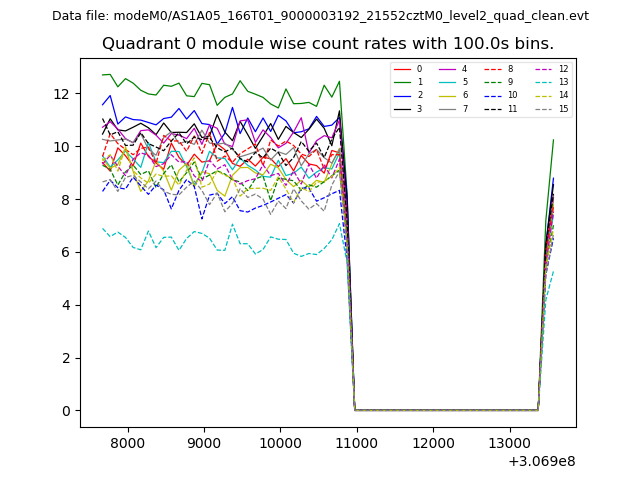Screen dimensions: 640x480
Task: Click the x-axis tick label 13000
Action: click(508, 443)
